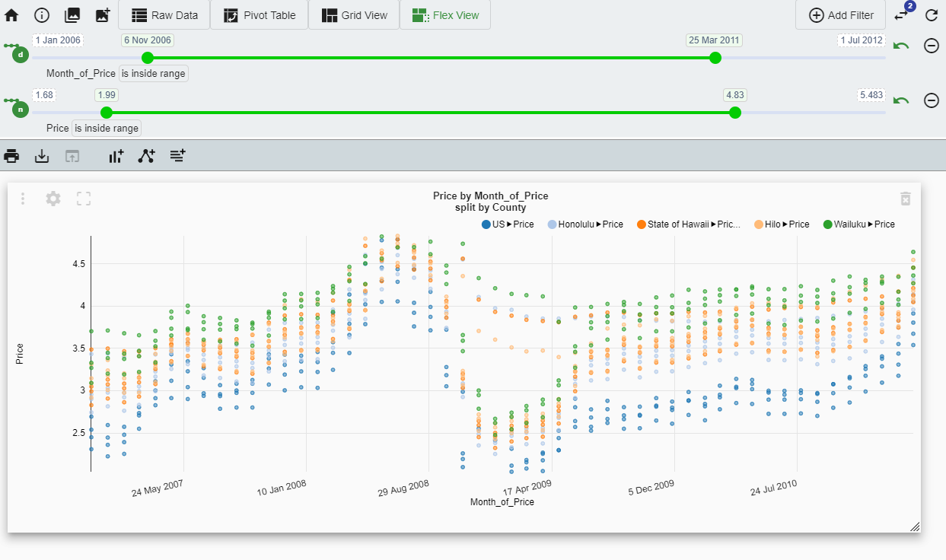Screen dimensions: 946x560
Task: Click the 17 Apr 2009 axis tick label
Action: [x=527, y=487]
